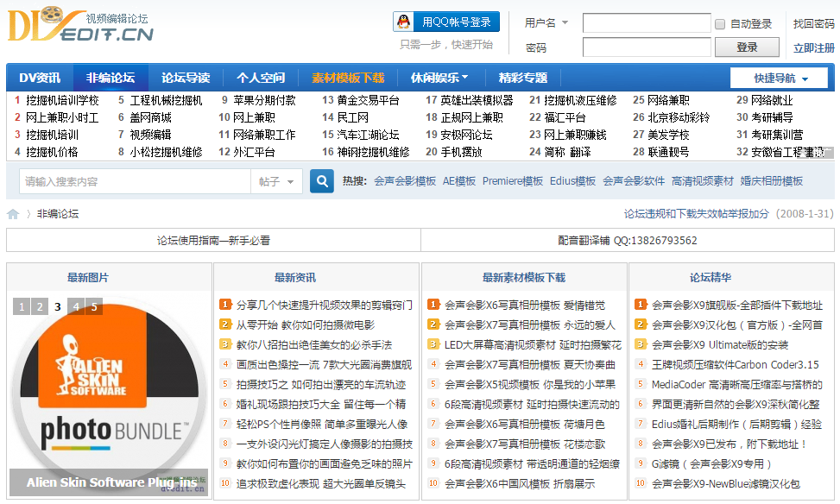Image resolution: width=840 pixels, height=504 pixels.
Task: Open 会声会影X6写真相册模板 爱情错觉
Action: click(x=525, y=306)
